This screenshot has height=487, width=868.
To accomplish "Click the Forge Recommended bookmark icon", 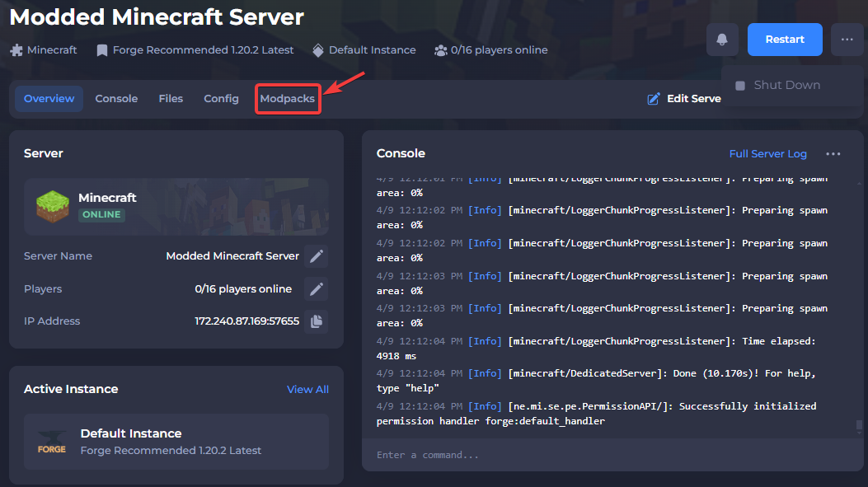I will (x=101, y=49).
